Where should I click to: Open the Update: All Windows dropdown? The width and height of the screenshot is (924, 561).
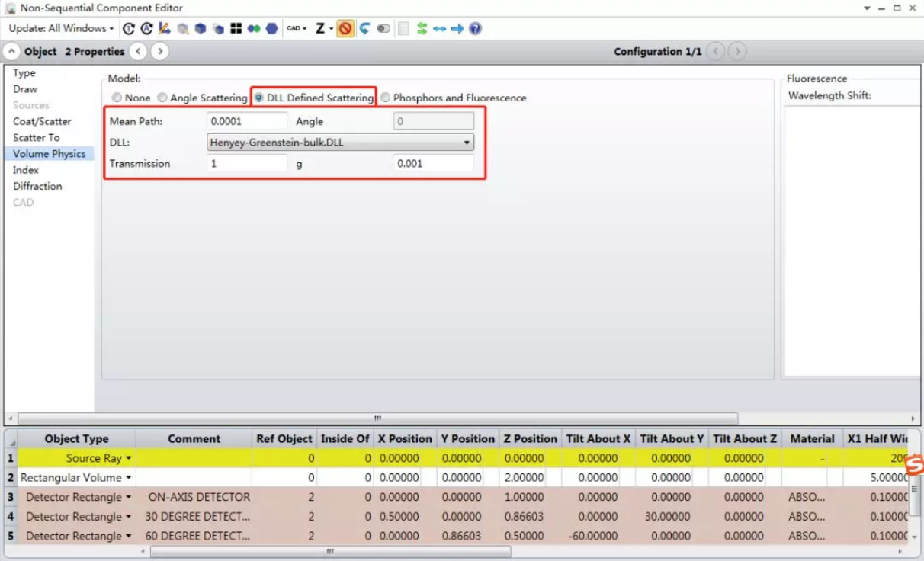pyautogui.click(x=61, y=29)
